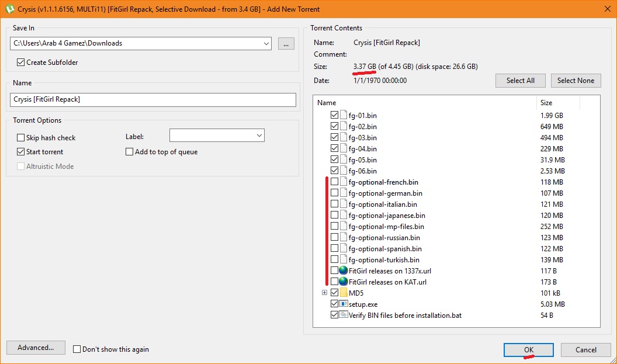
Task: Uncheck the setup.exe checkbox
Action: [x=334, y=304]
